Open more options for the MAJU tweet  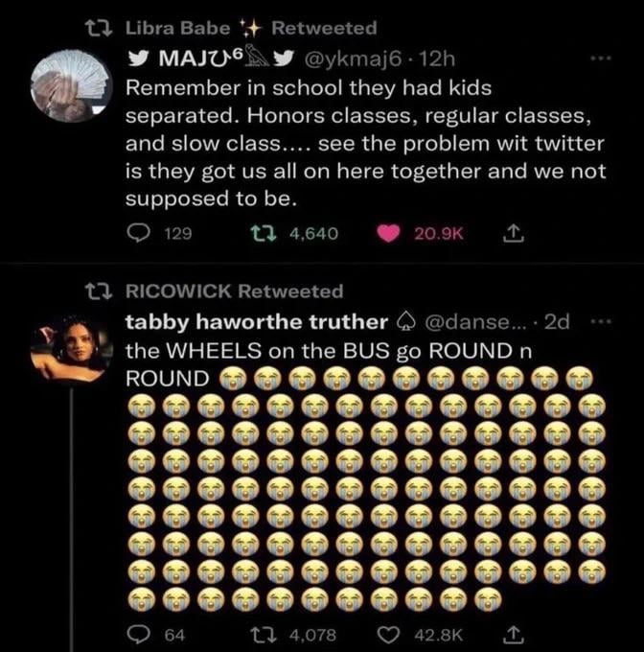[601, 59]
